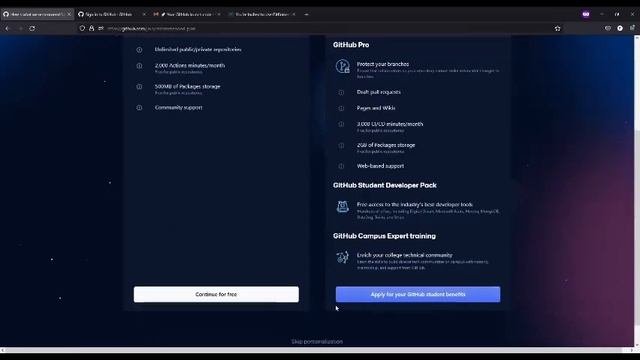Select the first active GitHub tab
Viewport: 640px width, 360px height.
click(37, 14)
